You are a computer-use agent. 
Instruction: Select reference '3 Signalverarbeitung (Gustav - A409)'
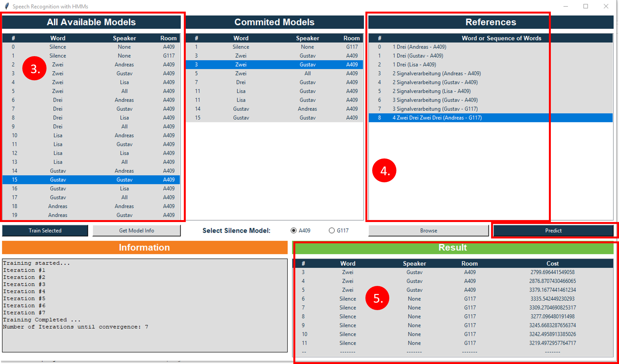click(490, 100)
